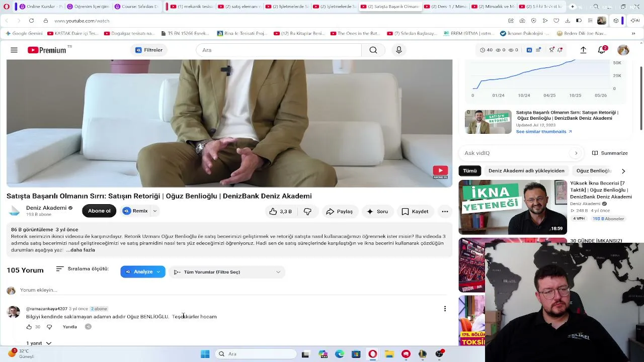
Task: Open the Windows Start menu
Action: coord(205,354)
